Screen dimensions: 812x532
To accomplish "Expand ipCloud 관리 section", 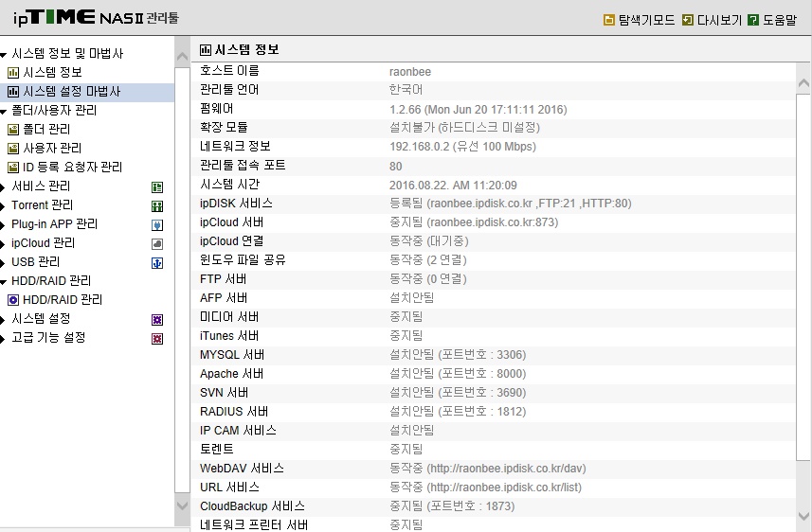I will point(3,243).
